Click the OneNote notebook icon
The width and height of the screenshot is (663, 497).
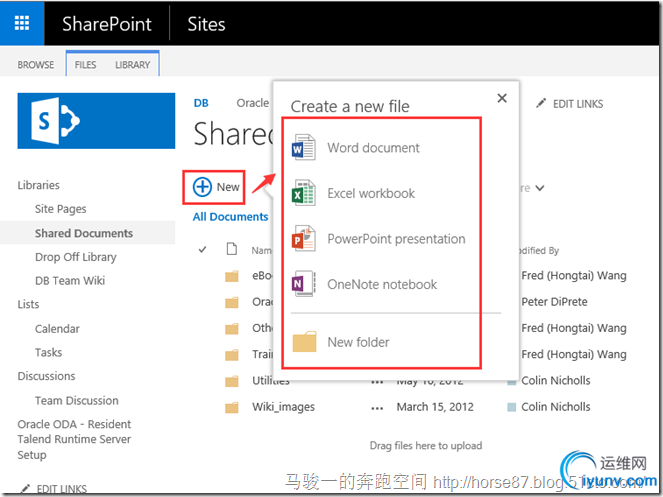[302, 285]
